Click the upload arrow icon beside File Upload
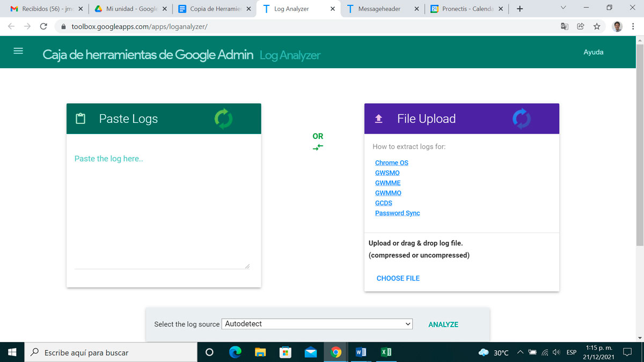The width and height of the screenshot is (644, 362). (x=378, y=119)
